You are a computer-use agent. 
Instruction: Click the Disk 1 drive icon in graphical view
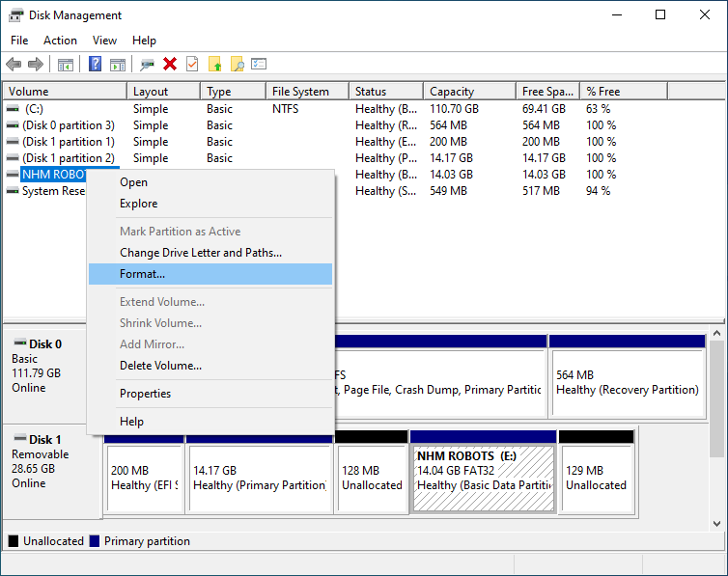click(20, 438)
